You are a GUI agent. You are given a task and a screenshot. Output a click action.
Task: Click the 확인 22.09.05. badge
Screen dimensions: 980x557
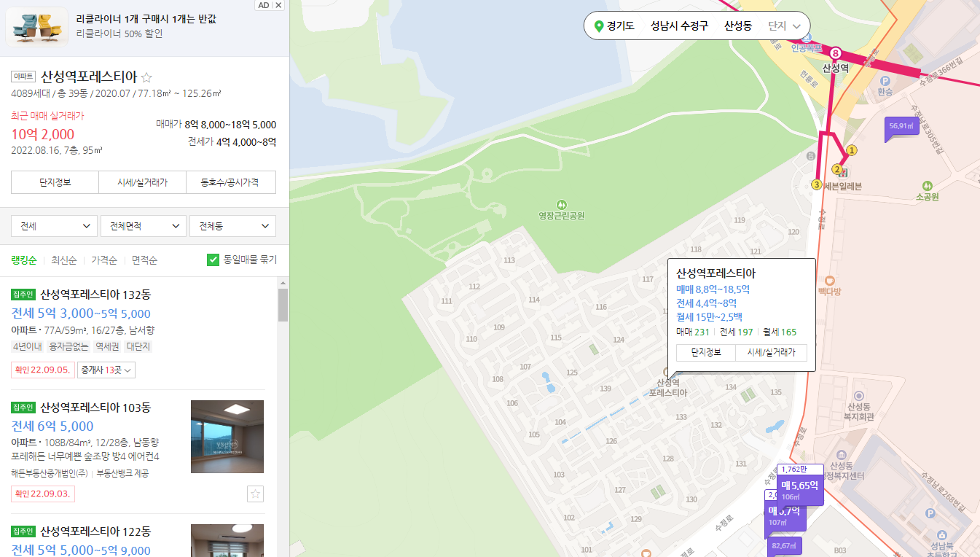click(42, 370)
